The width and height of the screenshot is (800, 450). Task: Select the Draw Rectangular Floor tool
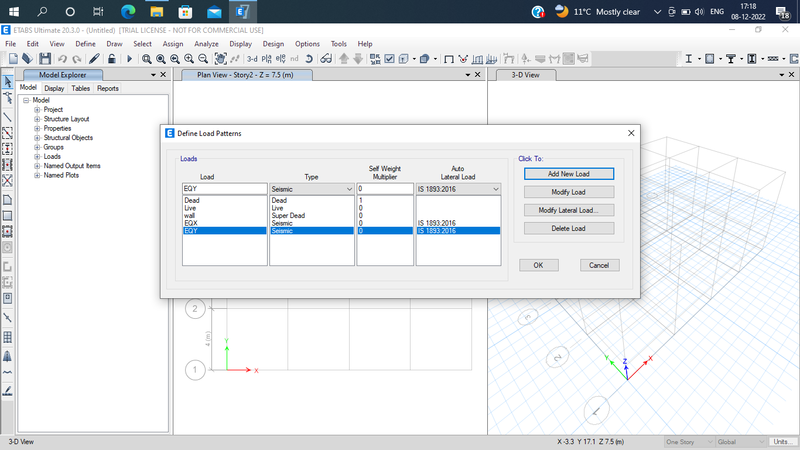click(x=8, y=216)
